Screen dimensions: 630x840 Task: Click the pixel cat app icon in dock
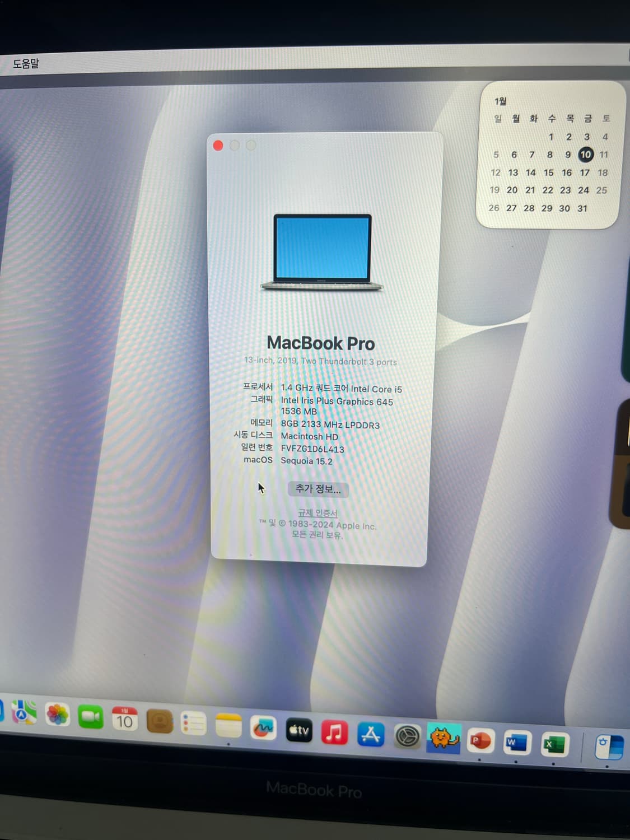tap(444, 738)
